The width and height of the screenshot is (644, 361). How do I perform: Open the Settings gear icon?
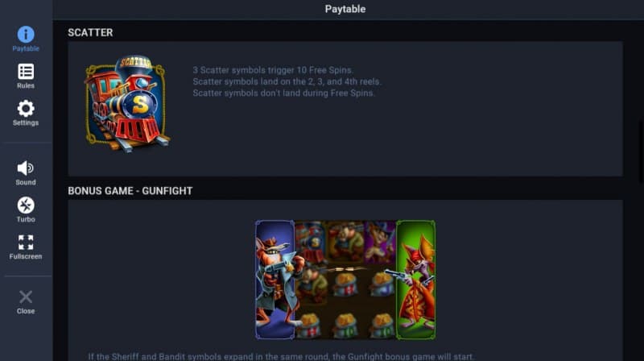(26, 109)
